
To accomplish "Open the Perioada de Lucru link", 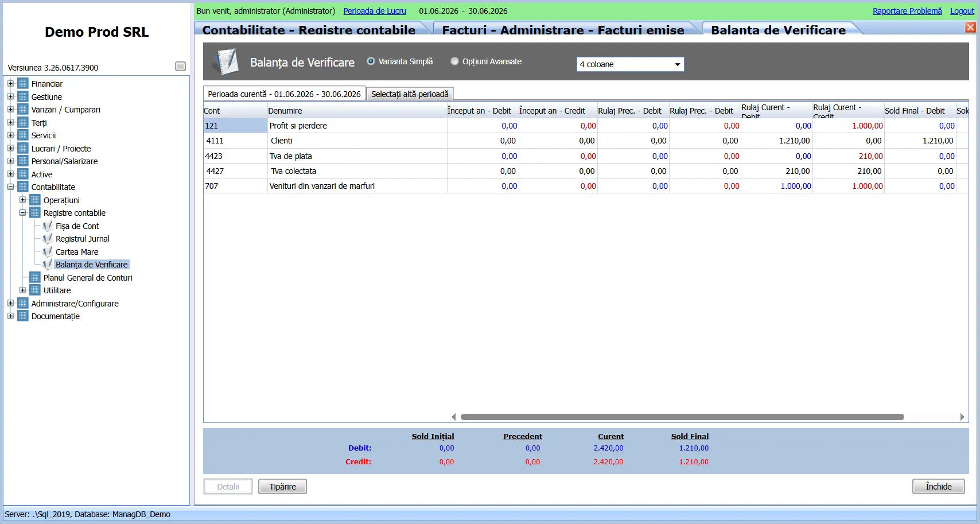I will 375,11.
